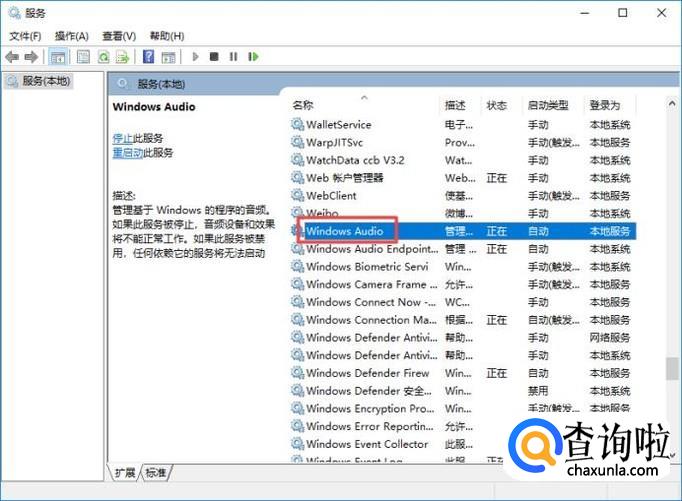Click the show/hide action pane icon

tap(168, 57)
